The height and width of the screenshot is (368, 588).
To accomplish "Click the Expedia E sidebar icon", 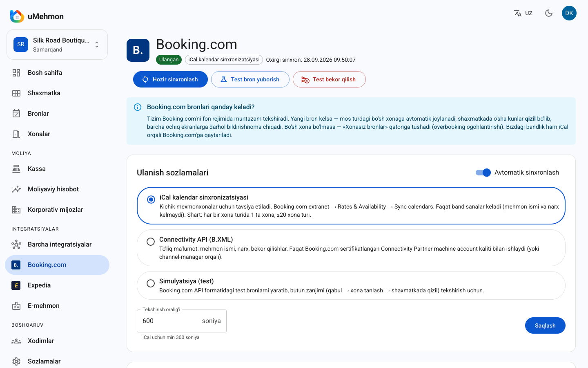I will (x=16, y=285).
